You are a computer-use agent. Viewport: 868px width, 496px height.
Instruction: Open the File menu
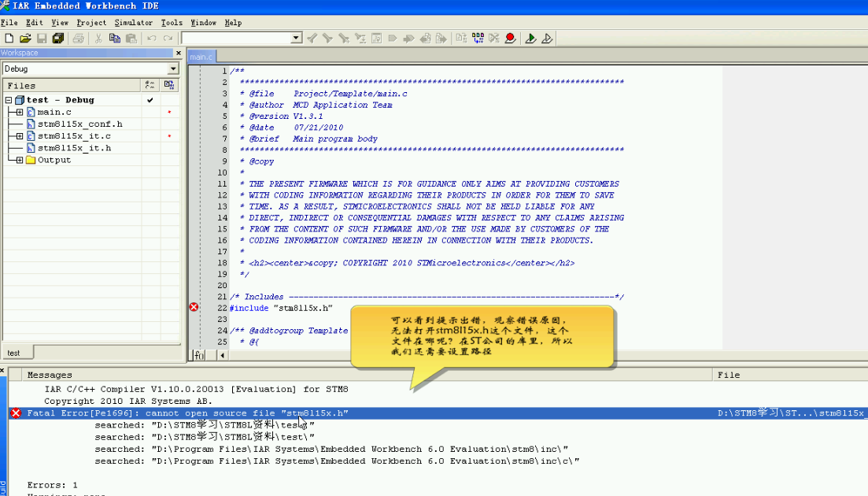pyautogui.click(x=9, y=23)
